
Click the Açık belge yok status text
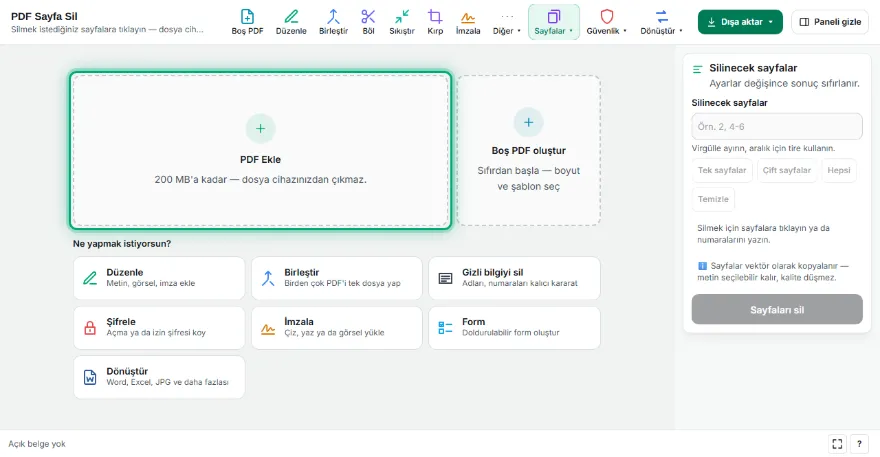(37, 444)
